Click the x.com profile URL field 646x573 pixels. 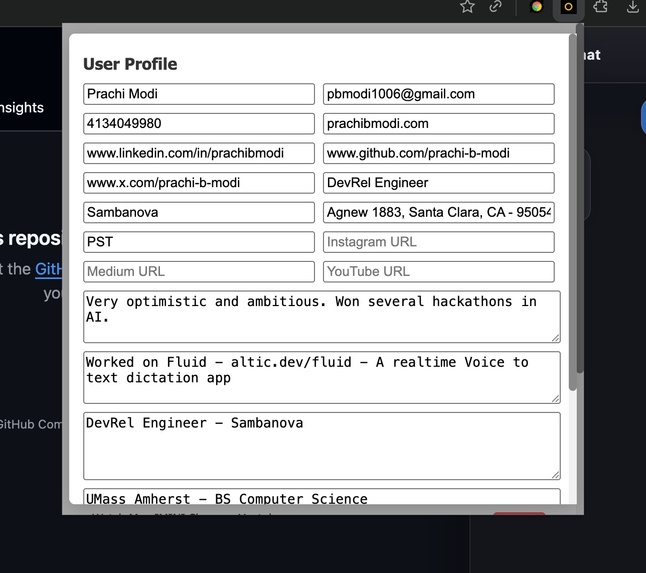click(199, 183)
